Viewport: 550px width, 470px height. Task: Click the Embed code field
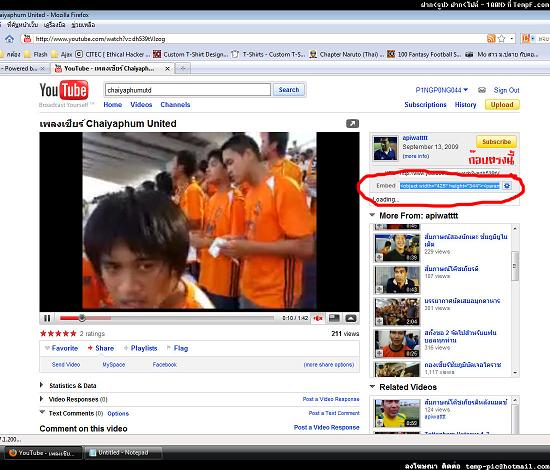pos(450,186)
